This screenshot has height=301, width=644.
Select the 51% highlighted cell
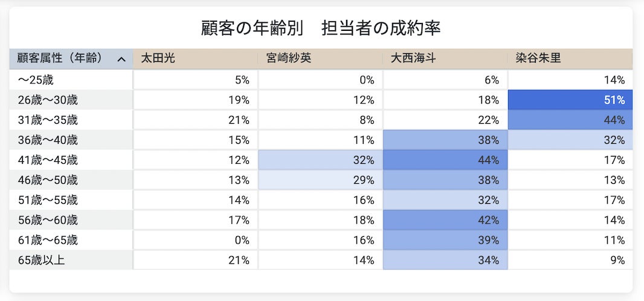pos(570,100)
